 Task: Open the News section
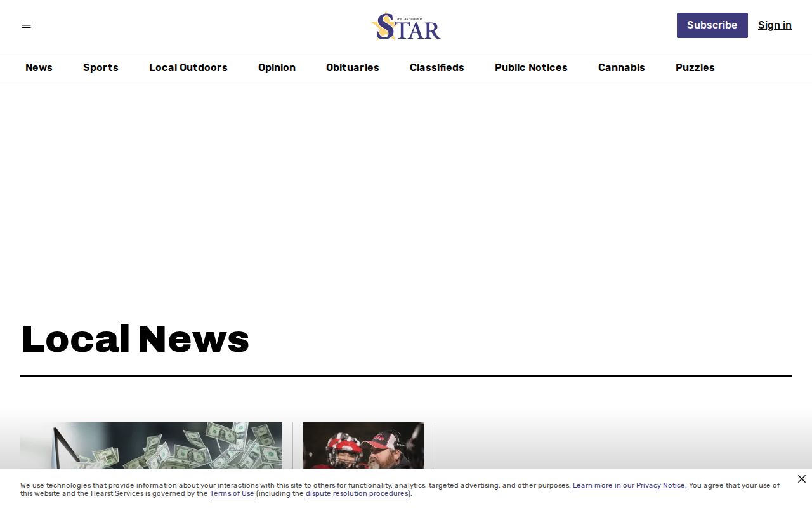39,67
